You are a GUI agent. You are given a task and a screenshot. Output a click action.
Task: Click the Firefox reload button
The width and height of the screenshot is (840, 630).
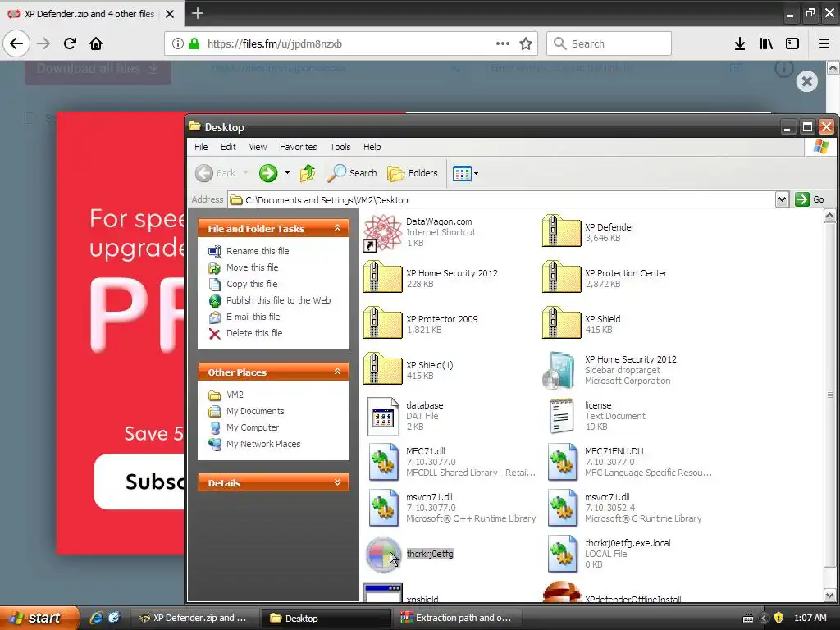(x=70, y=43)
